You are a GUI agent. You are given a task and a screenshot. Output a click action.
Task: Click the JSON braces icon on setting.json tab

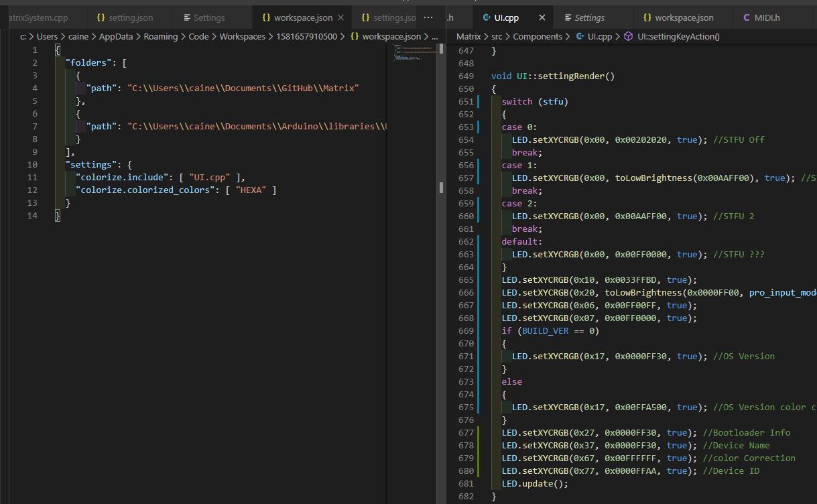click(101, 18)
